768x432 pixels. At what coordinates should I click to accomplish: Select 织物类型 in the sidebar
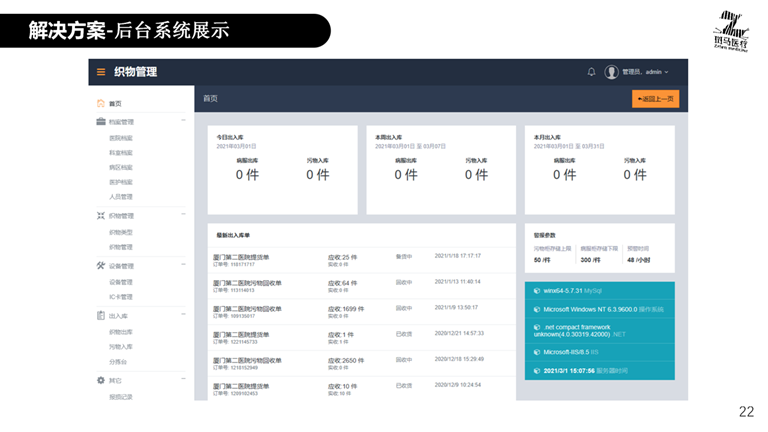(120, 232)
